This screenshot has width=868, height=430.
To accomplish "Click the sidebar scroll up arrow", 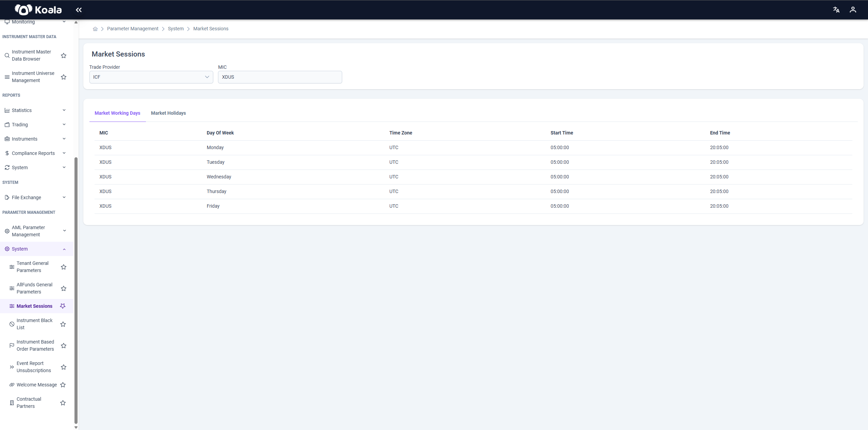I will (76, 22).
